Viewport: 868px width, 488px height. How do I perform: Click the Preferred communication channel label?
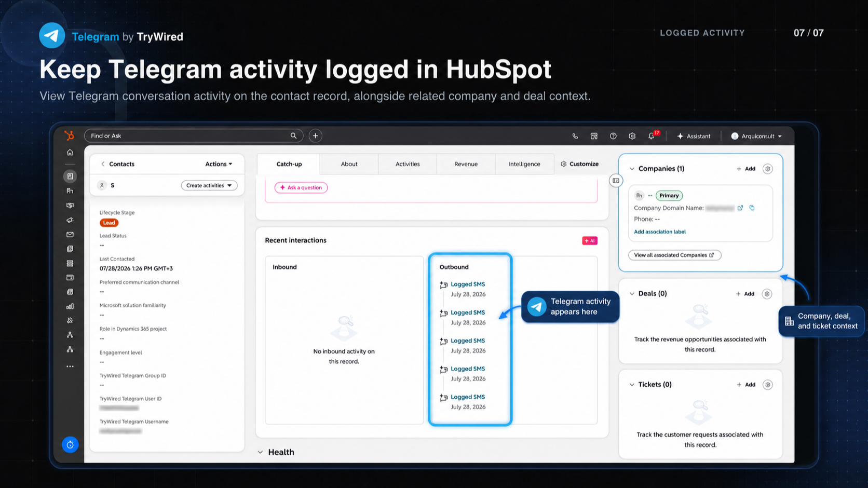point(139,282)
